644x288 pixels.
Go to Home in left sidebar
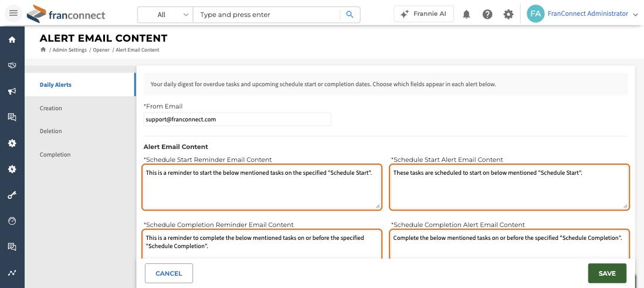(12, 39)
